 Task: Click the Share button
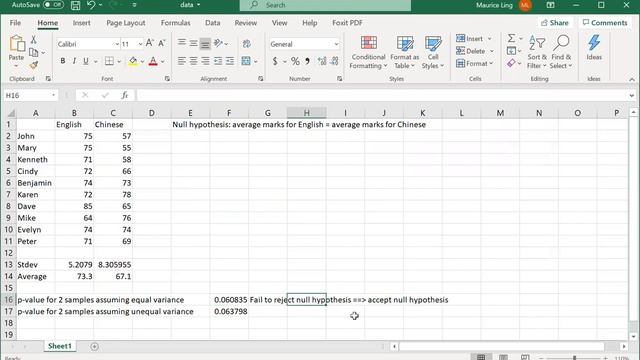pos(555,23)
